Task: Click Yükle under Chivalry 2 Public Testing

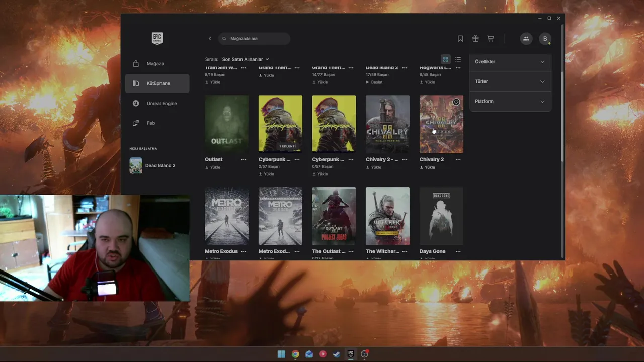Action: (374, 167)
